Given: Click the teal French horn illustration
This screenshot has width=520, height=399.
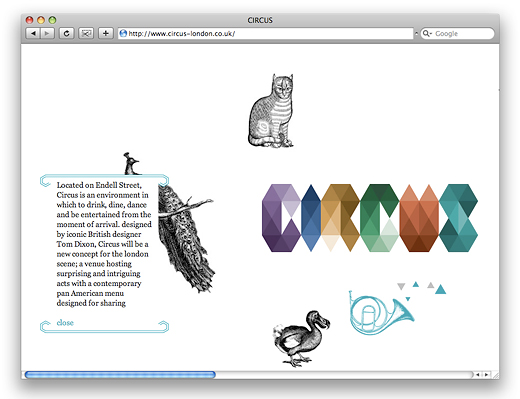Looking at the screenshot, I should [381, 313].
